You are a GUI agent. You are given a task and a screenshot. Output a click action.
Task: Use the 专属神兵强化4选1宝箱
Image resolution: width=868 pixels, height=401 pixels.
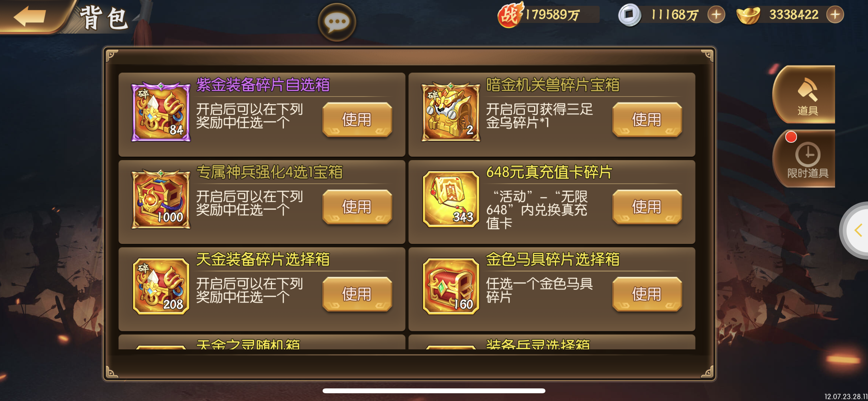pyautogui.click(x=357, y=207)
